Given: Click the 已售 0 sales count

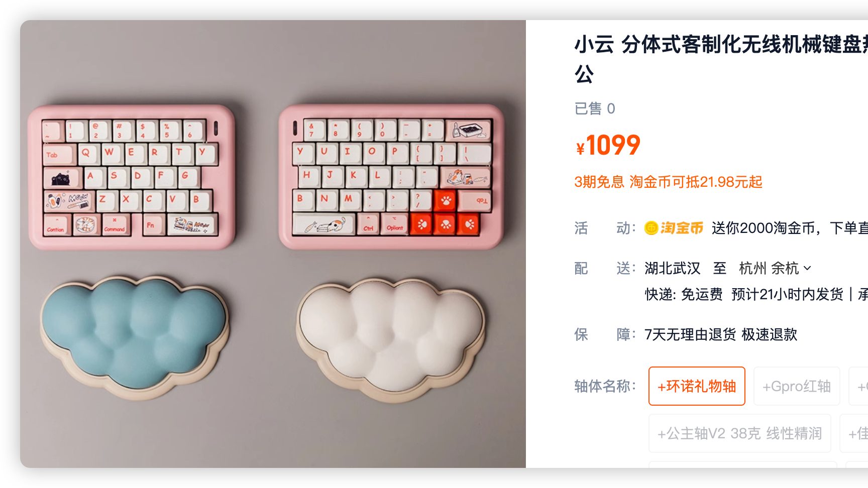Looking at the screenshot, I should click(x=595, y=108).
